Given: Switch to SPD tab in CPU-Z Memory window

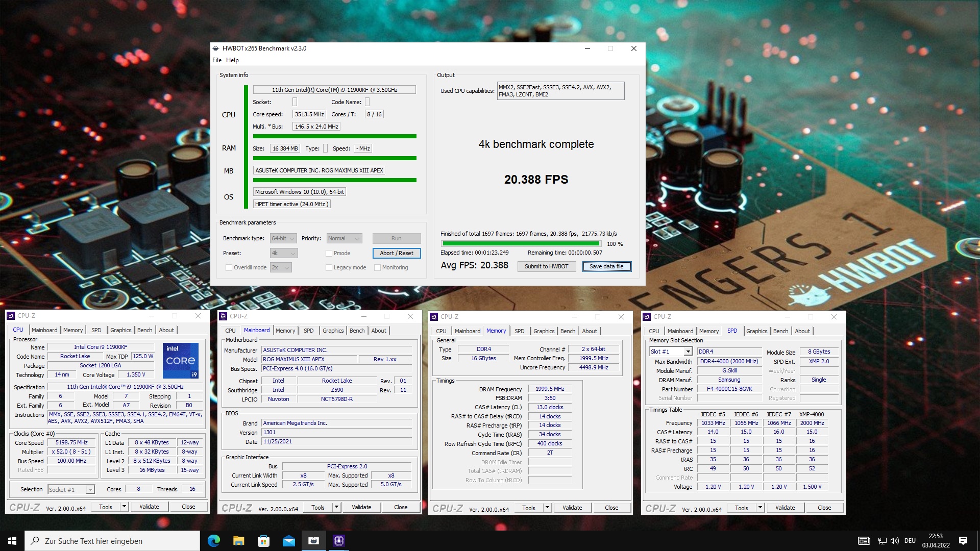Looking at the screenshot, I should click(x=520, y=331).
